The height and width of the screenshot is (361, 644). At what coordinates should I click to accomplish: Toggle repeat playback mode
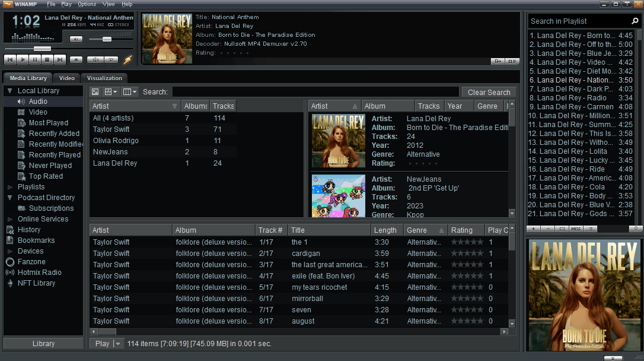(111, 59)
